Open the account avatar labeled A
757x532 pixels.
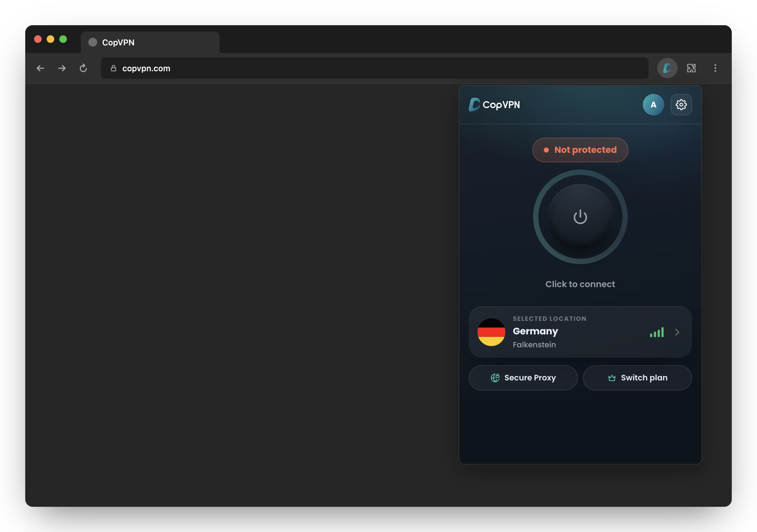click(x=653, y=105)
